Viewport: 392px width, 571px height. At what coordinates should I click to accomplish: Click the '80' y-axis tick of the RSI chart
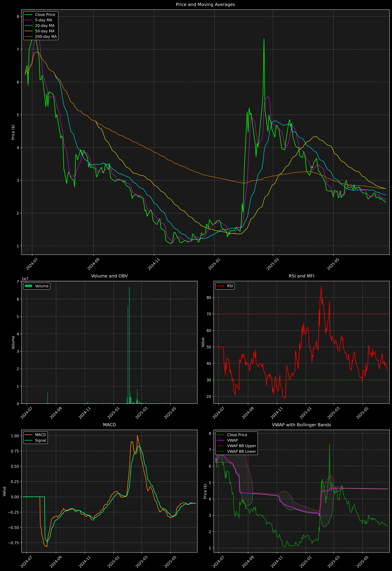coord(209,298)
